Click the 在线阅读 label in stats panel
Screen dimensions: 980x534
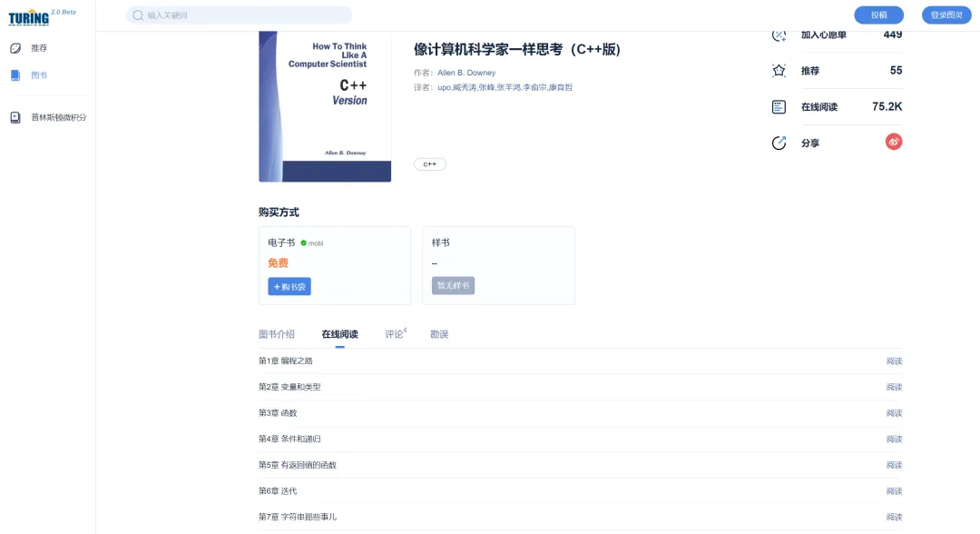pyautogui.click(x=819, y=107)
